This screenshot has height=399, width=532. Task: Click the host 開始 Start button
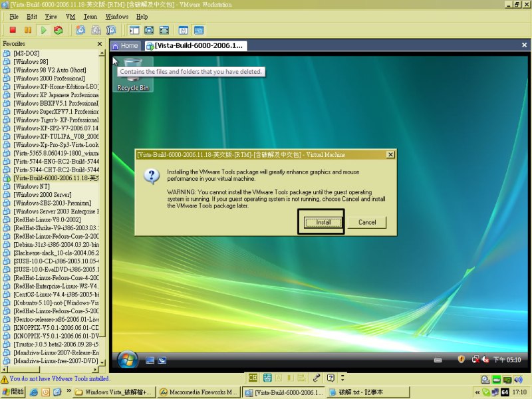click(x=13, y=392)
